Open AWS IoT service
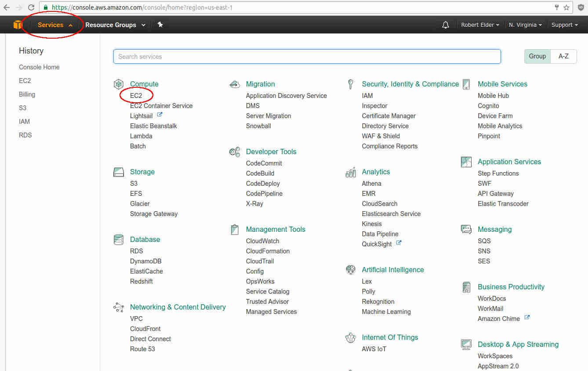588x371 pixels. (374, 349)
